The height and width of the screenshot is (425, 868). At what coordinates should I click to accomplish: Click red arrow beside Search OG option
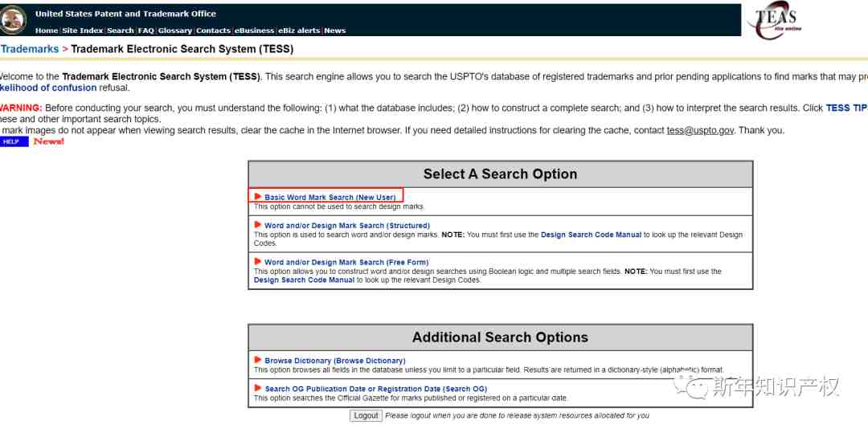point(258,388)
